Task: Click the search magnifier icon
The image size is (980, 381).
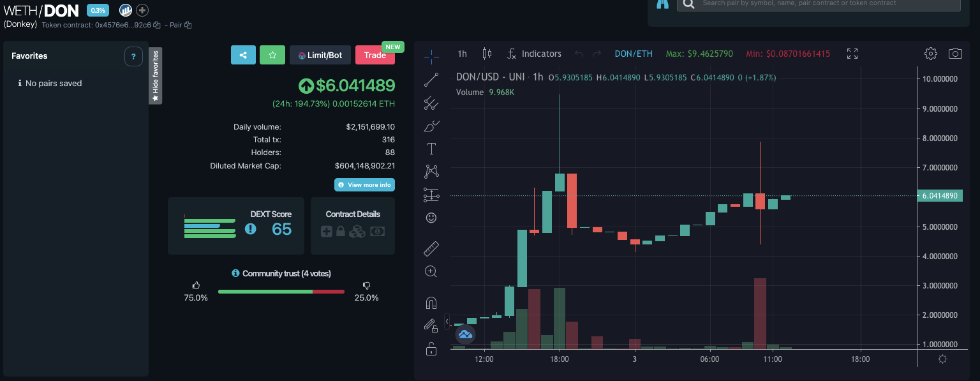Action: point(687,4)
